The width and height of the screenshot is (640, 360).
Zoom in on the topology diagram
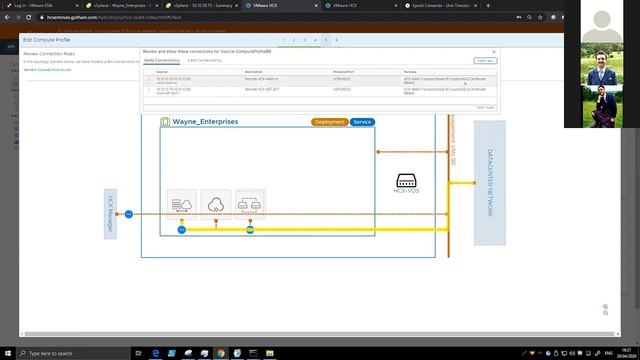tap(605, 307)
